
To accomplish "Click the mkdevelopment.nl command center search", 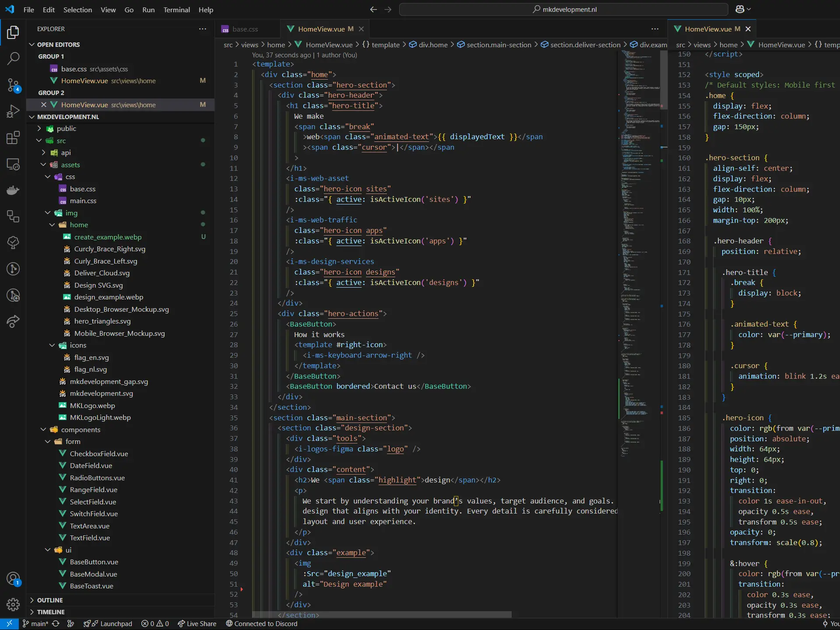I will click(x=564, y=9).
